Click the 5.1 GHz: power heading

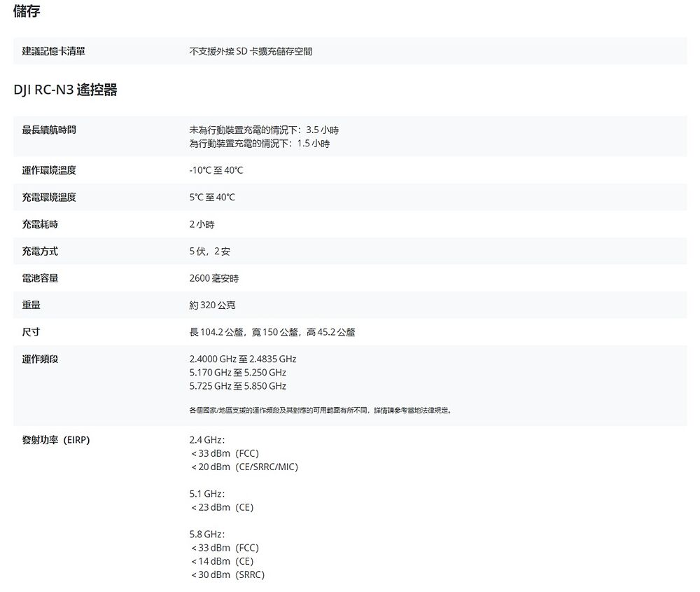coord(207,494)
